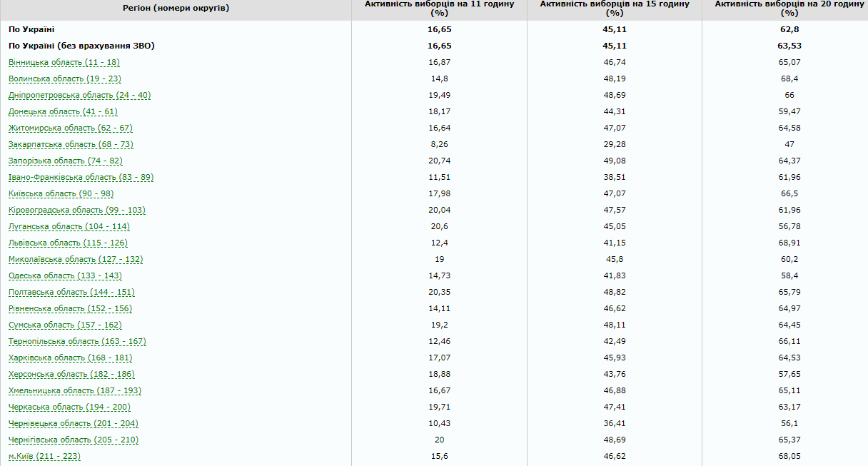Open Чернівецька область (201 - 204) link
The width and height of the screenshot is (868, 466).
(74, 423)
